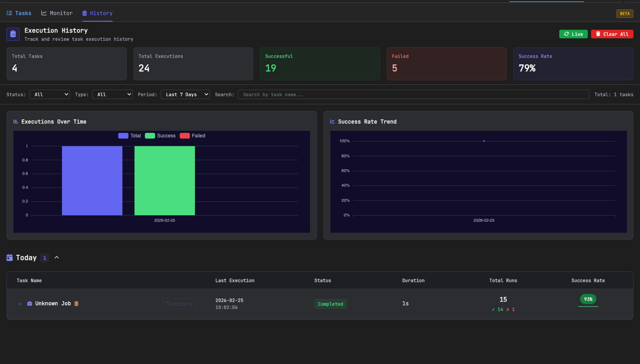
Task: Click the Today calendar icon
Action: tap(10, 258)
